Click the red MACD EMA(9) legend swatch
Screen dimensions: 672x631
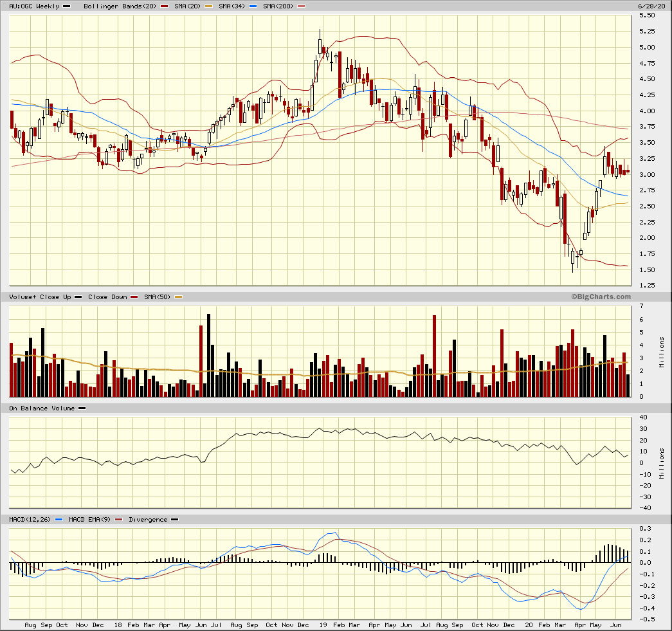pos(119,520)
